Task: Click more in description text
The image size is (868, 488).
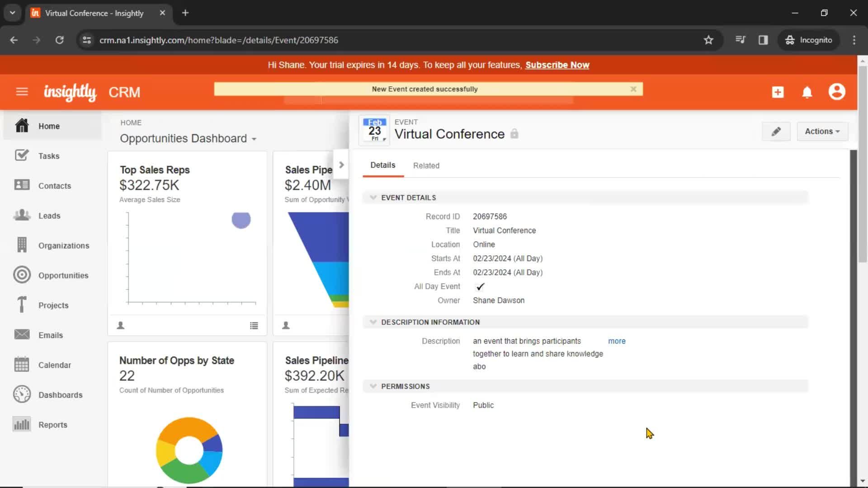Action: pos(617,341)
